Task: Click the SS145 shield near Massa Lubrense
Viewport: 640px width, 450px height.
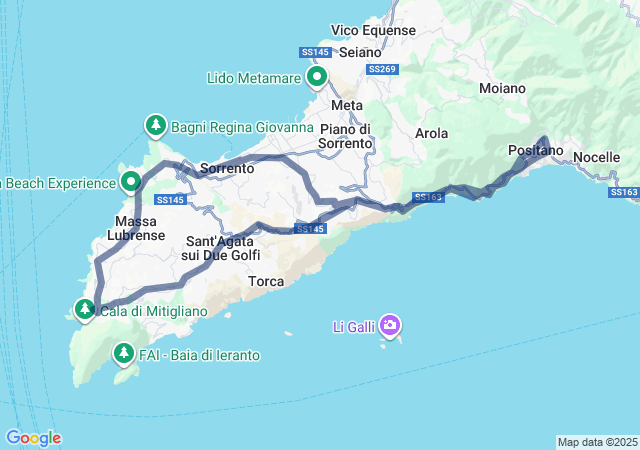Action: pyautogui.click(x=171, y=200)
